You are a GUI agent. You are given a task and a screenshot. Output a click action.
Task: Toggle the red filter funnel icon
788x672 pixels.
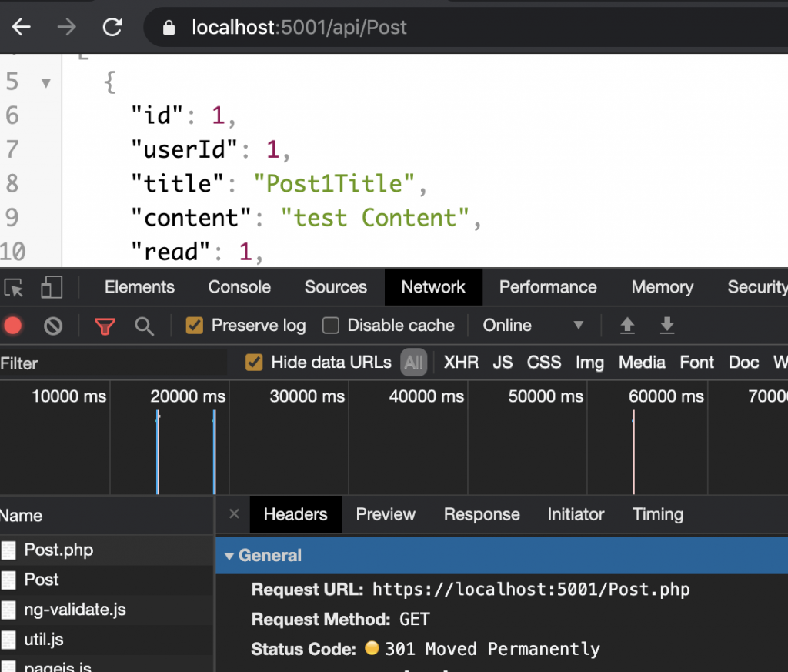(x=105, y=326)
